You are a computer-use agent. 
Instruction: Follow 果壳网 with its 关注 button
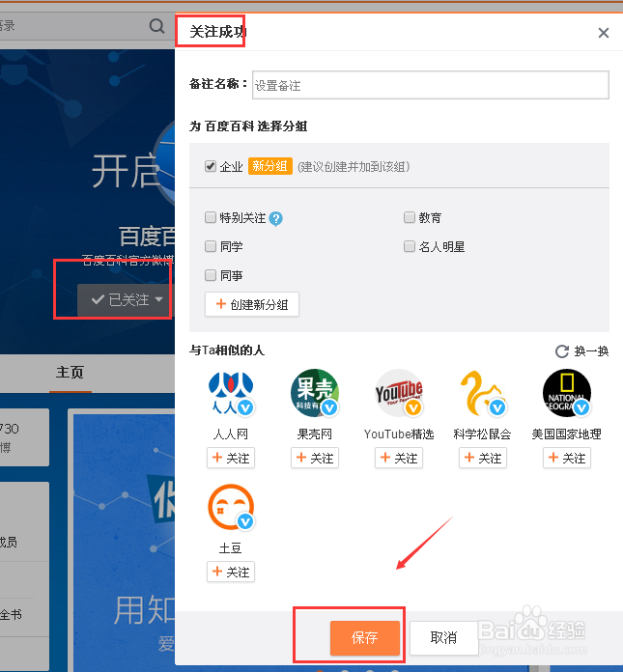[315, 458]
